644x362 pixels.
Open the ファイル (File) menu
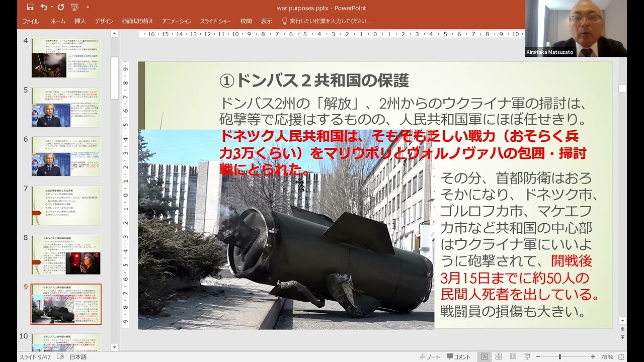31,21
